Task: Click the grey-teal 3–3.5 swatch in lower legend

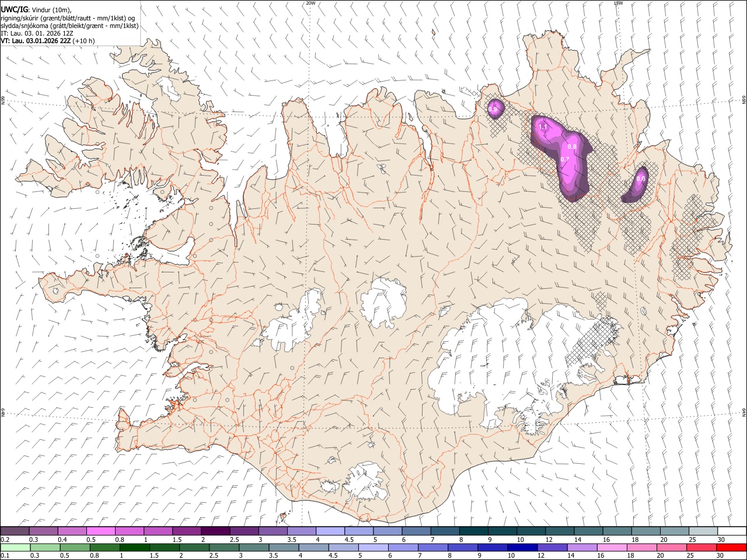Action: coord(254,547)
